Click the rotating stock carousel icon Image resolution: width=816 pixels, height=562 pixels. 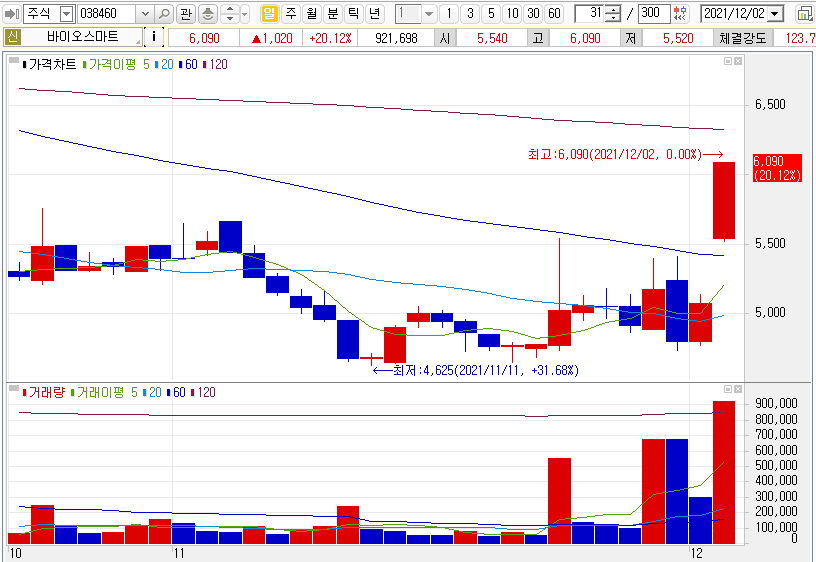point(208,14)
